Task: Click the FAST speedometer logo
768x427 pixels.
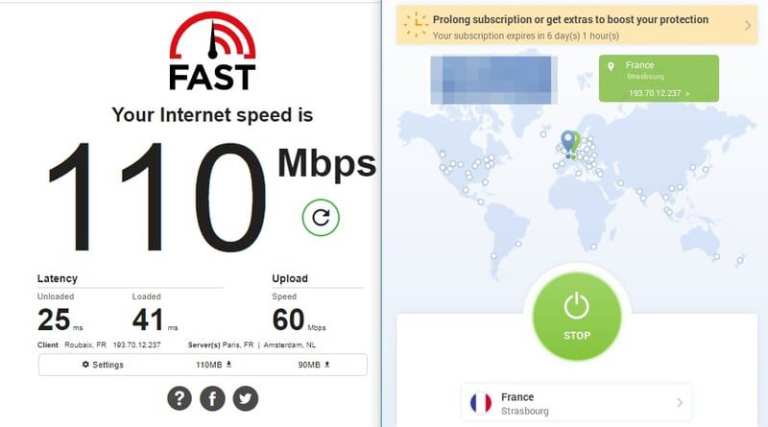Action: [213, 51]
